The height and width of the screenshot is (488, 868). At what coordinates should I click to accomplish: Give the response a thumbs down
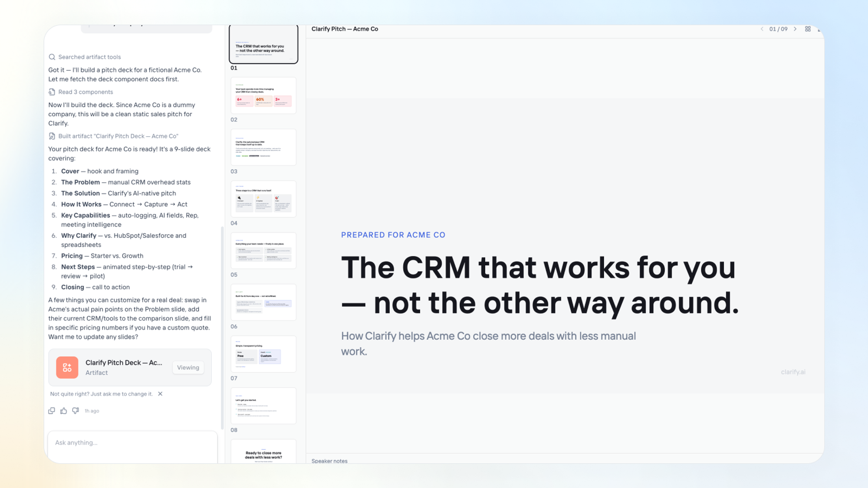click(x=76, y=411)
